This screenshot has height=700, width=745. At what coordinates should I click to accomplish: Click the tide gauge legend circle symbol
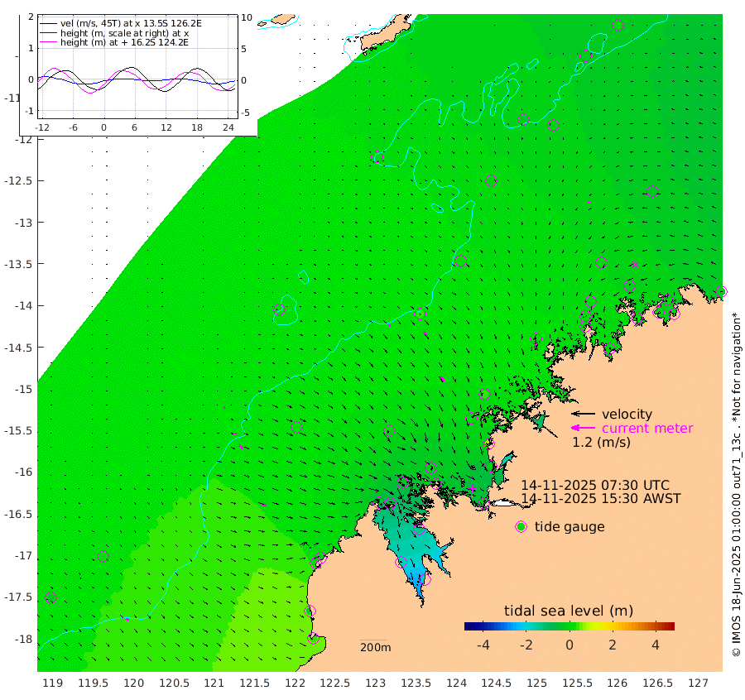(x=521, y=527)
